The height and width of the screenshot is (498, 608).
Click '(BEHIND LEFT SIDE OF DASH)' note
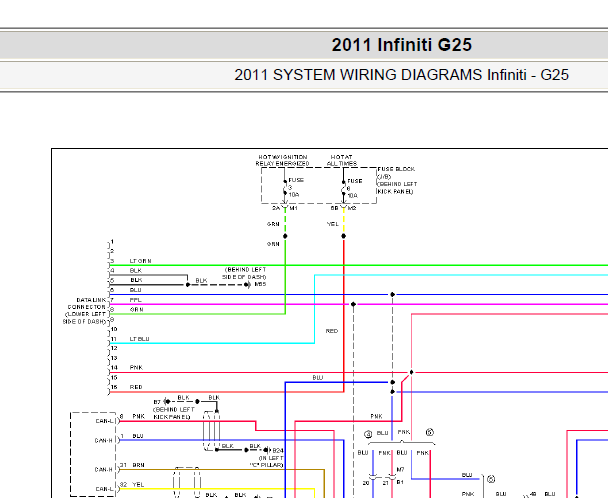[244, 273]
